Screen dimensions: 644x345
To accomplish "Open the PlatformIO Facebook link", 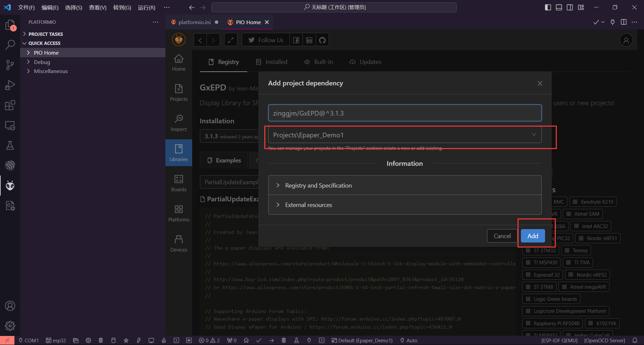I will (296, 40).
